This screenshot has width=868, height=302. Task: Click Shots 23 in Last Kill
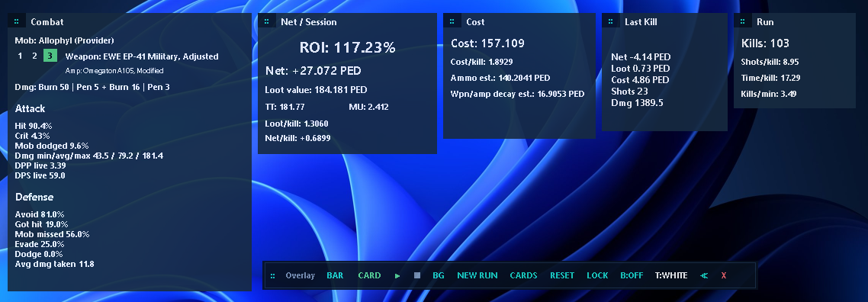[x=629, y=92]
